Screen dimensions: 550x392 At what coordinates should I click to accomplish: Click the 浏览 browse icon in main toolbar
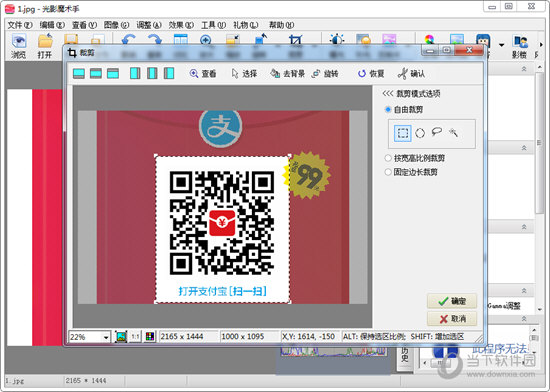tap(19, 46)
